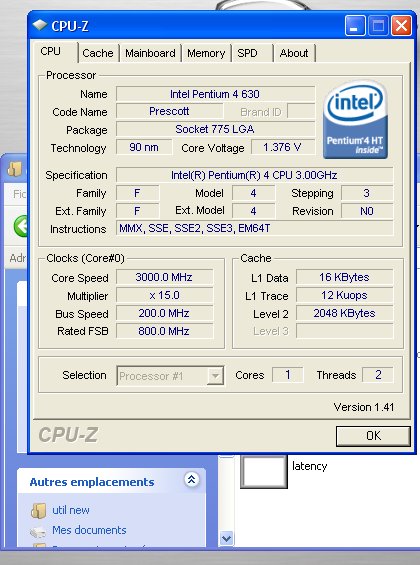The width and height of the screenshot is (420, 565).
Task: Click the Instructions value MMX, SSE, SSE2
Action: pyautogui.click(x=254, y=229)
